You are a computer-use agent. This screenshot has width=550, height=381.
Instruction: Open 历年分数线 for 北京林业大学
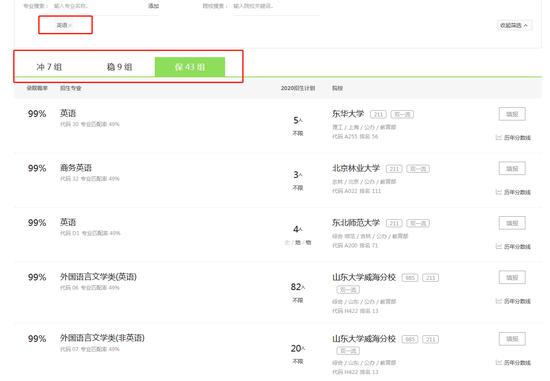(x=513, y=192)
